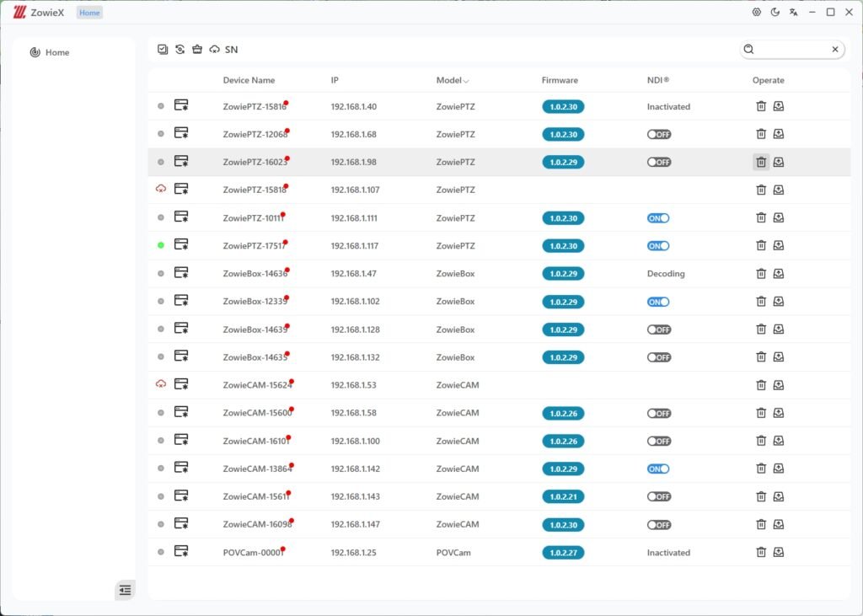Click inside the device search field
This screenshot has height=616, width=863.
[792, 50]
